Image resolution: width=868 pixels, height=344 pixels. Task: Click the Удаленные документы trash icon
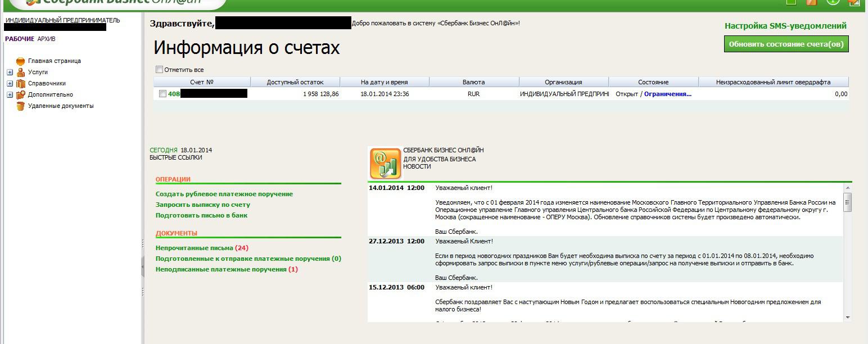point(21,106)
